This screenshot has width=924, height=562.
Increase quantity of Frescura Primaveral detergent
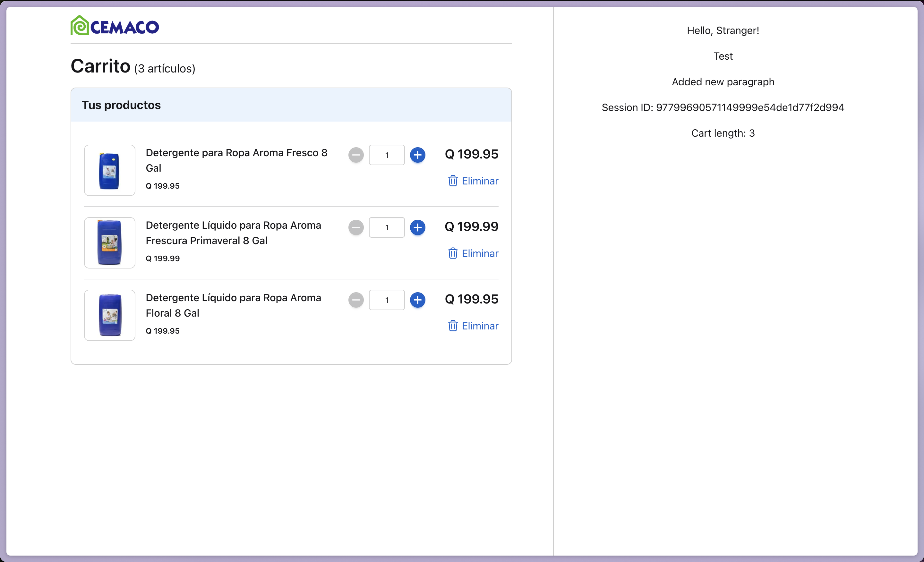tap(418, 227)
